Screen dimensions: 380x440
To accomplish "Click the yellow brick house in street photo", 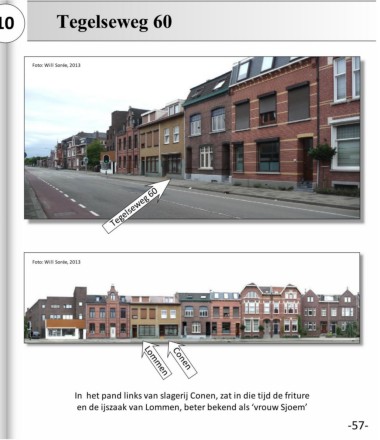I will click(x=161, y=144).
